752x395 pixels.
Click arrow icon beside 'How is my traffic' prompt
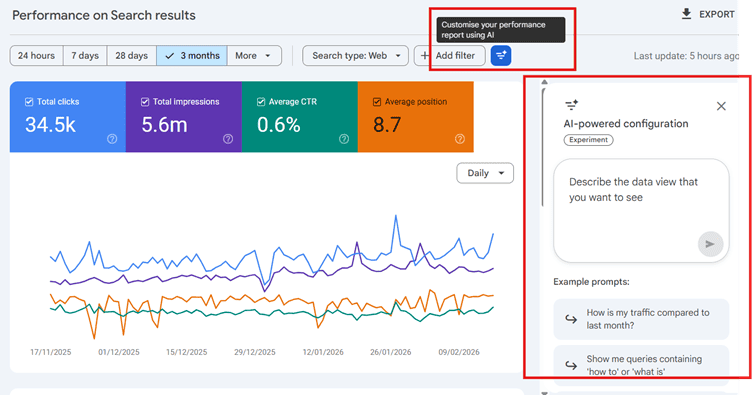pyautogui.click(x=571, y=319)
